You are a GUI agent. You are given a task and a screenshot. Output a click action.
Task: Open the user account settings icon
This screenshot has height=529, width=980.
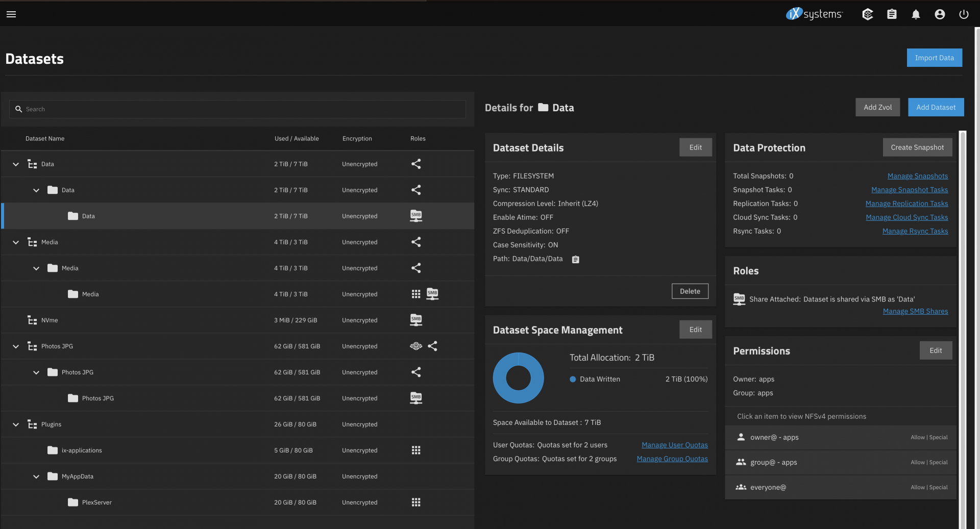tap(940, 14)
